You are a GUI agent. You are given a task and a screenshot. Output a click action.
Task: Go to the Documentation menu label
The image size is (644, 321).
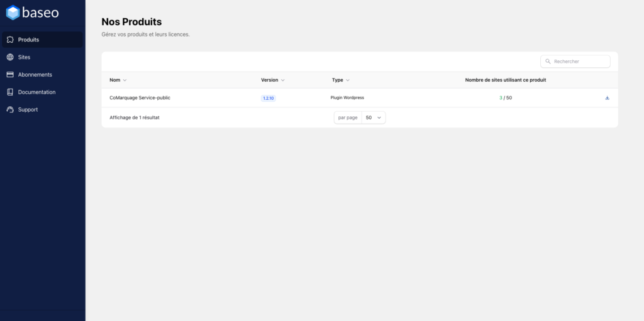pyautogui.click(x=36, y=92)
